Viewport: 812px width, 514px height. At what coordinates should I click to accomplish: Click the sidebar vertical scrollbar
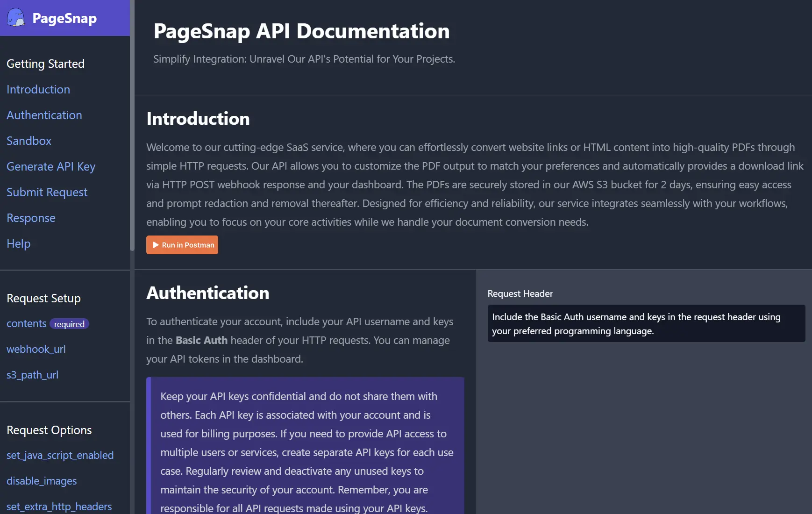(132, 126)
